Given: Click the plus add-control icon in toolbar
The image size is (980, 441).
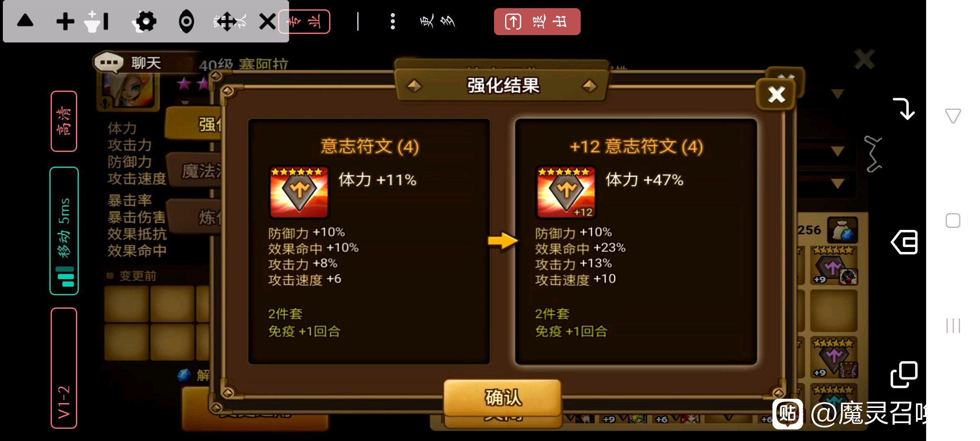Looking at the screenshot, I should click(65, 22).
